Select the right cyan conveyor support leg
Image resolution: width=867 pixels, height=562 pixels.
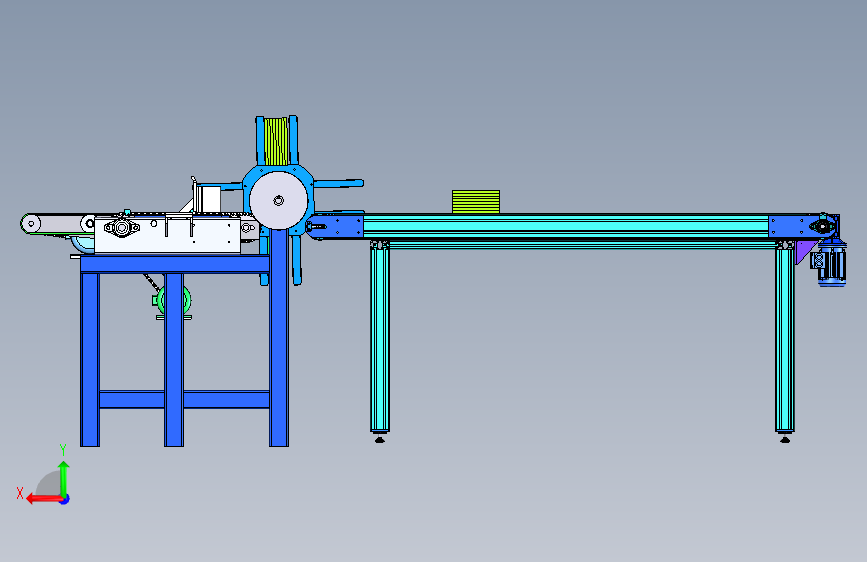[785, 336]
